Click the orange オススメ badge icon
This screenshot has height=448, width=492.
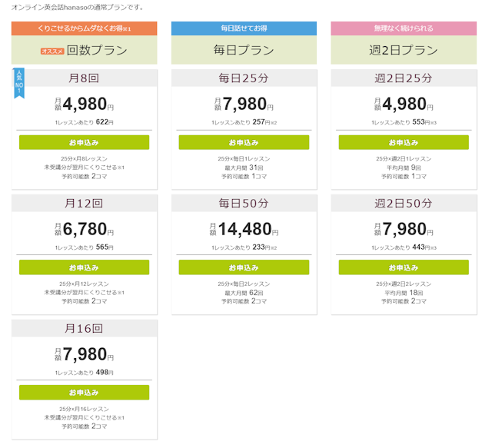[52, 51]
